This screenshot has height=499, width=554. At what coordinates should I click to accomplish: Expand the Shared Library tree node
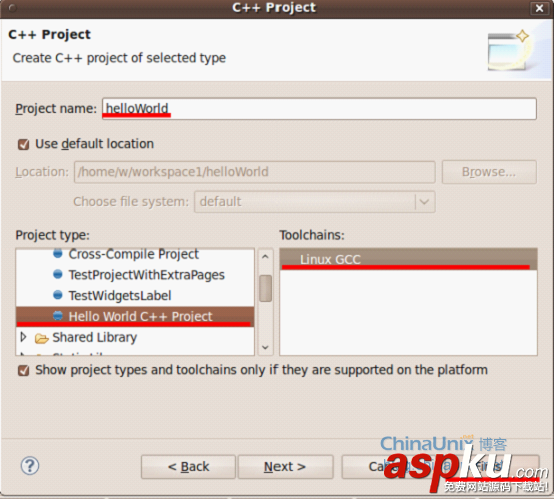[x=23, y=337]
